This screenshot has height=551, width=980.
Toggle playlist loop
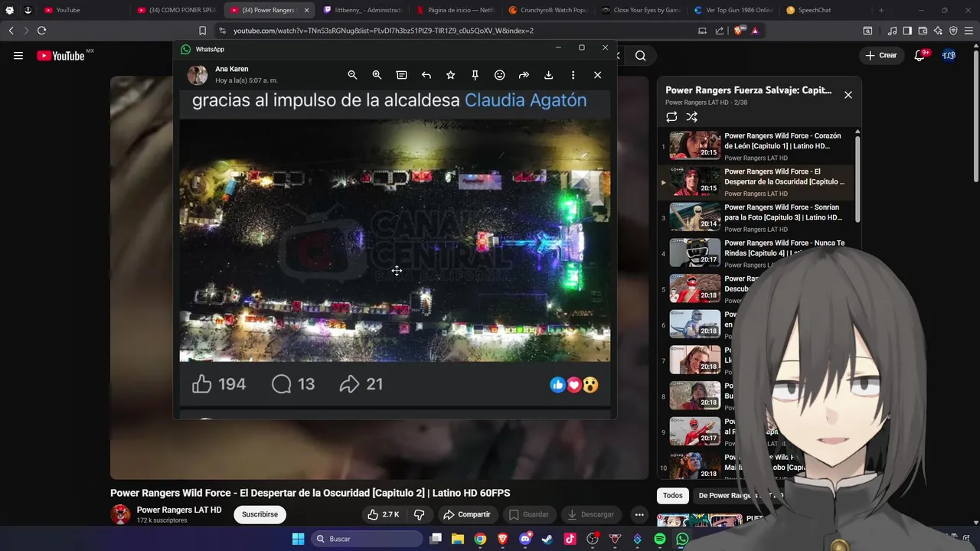(671, 117)
